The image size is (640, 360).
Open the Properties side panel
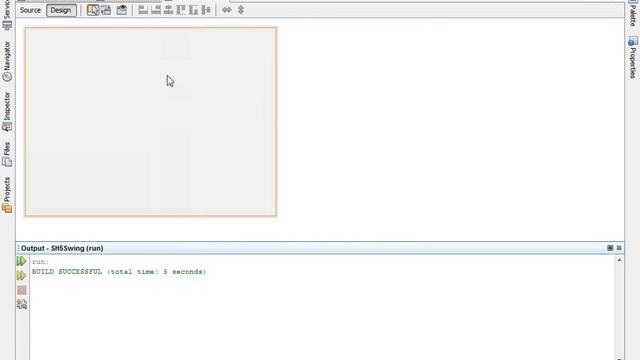(633, 57)
